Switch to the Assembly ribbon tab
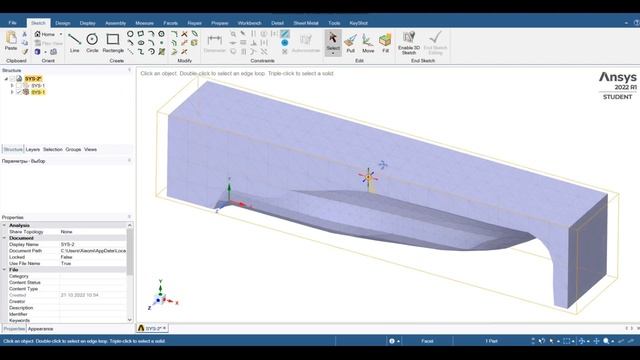640x360 pixels. (x=115, y=23)
